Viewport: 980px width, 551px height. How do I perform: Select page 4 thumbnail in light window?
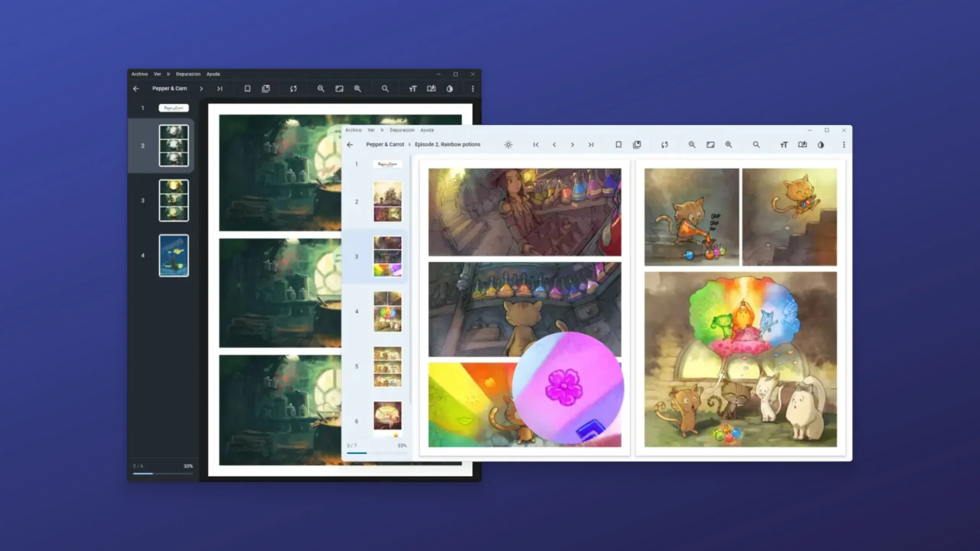pyautogui.click(x=387, y=311)
